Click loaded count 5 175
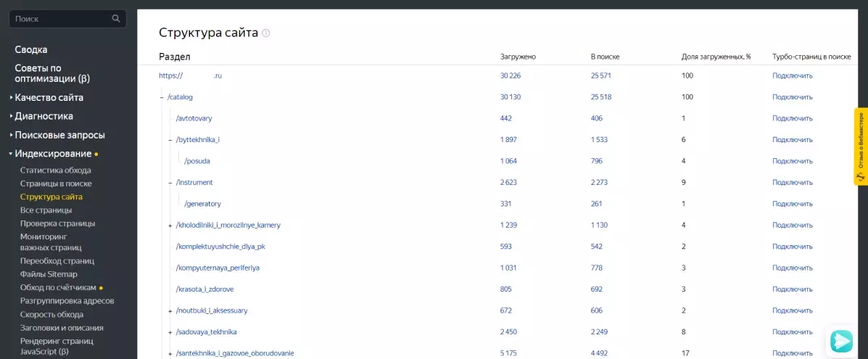This screenshot has width=868, height=359. (x=509, y=353)
